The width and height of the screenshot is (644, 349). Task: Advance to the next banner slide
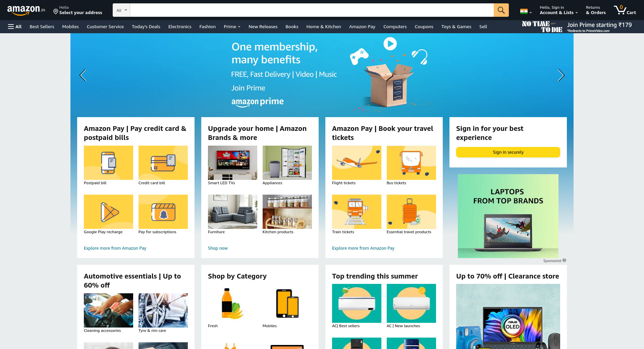coord(561,75)
